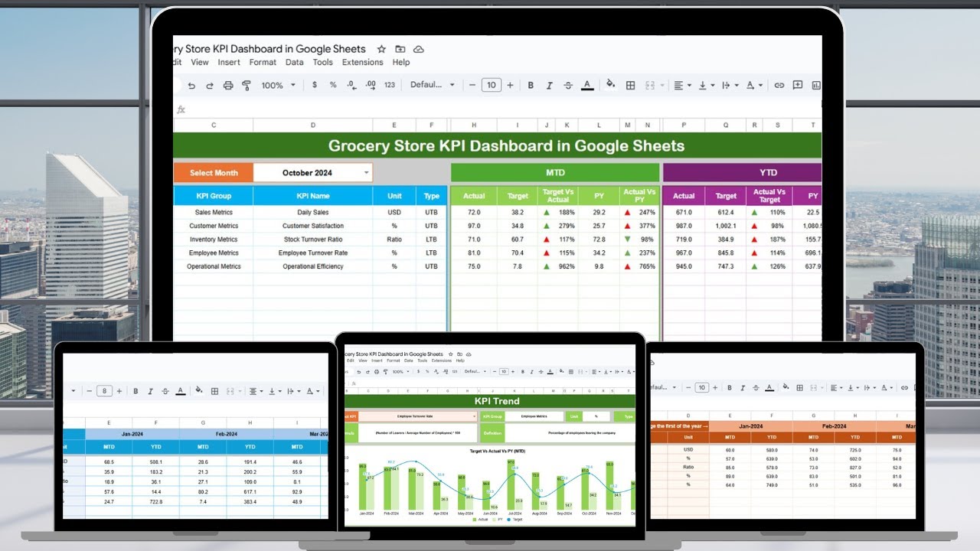Select column D header on main screen

(x=313, y=125)
